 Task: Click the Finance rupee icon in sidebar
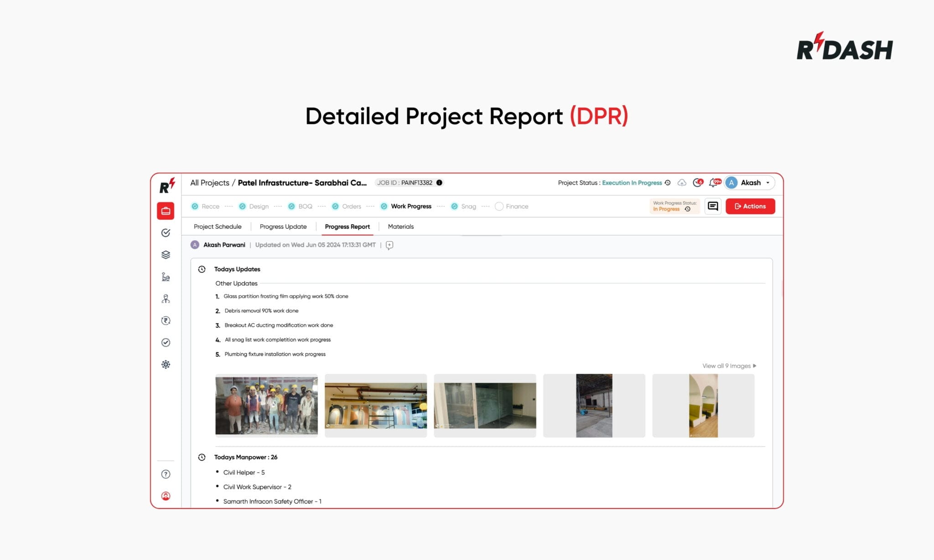click(166, 320)
